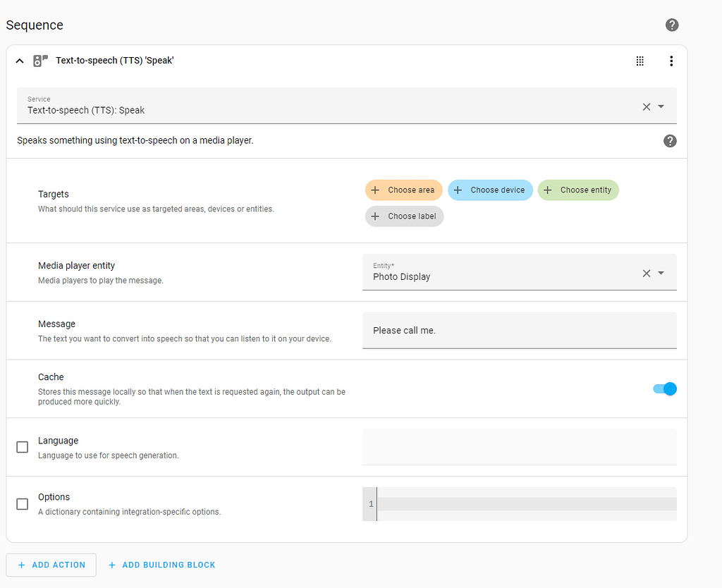Click the Choose device chip

pos(490,190)
